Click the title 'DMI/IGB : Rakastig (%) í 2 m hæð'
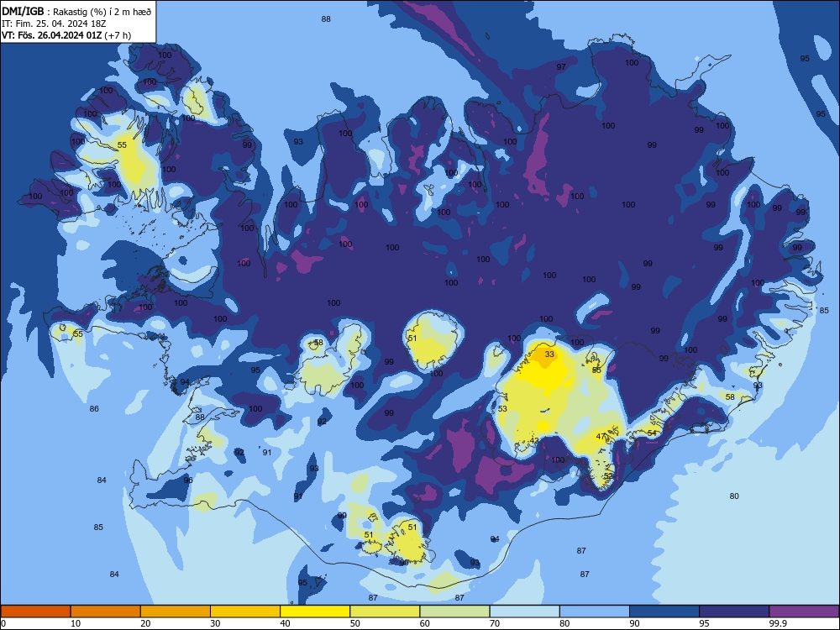 76,11
